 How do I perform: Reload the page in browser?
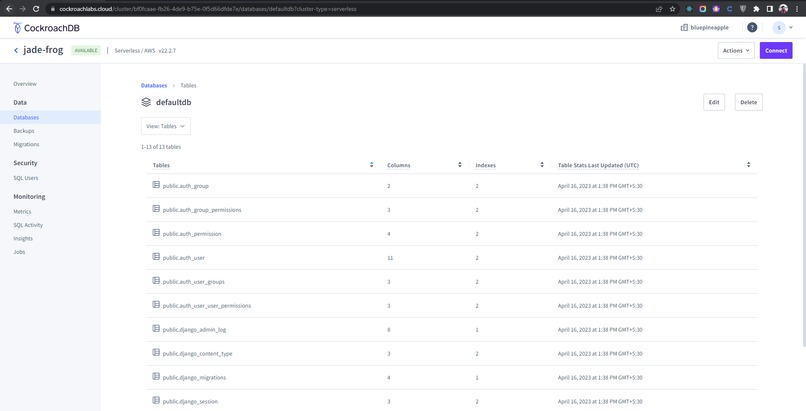tap(35, 9)
